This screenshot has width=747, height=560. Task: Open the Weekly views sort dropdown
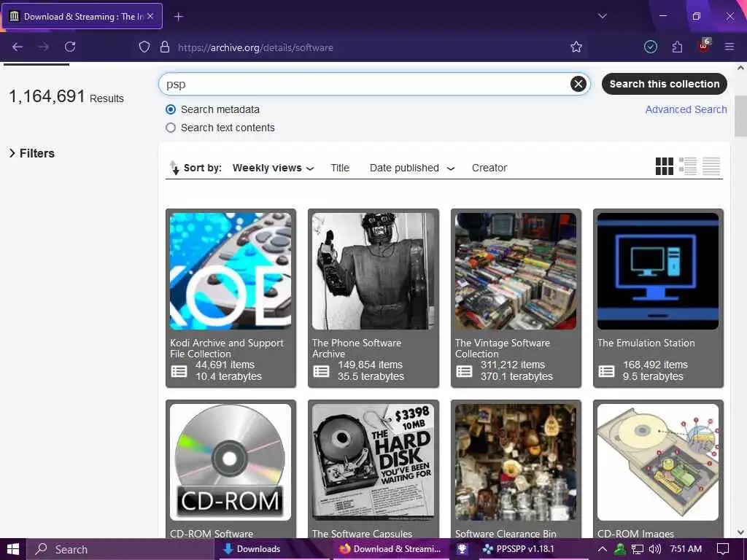coord(273,168)
